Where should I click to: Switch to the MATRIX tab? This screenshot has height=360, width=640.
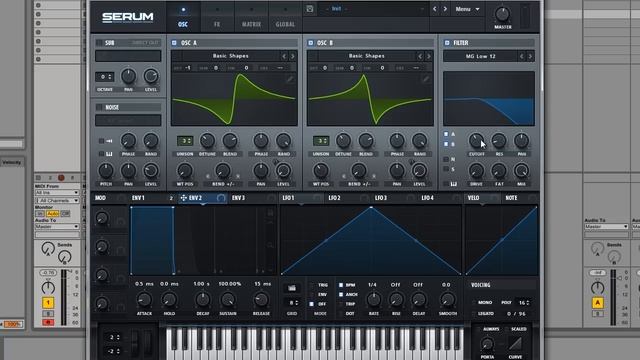pyautogui.click(x=251, y=17)
